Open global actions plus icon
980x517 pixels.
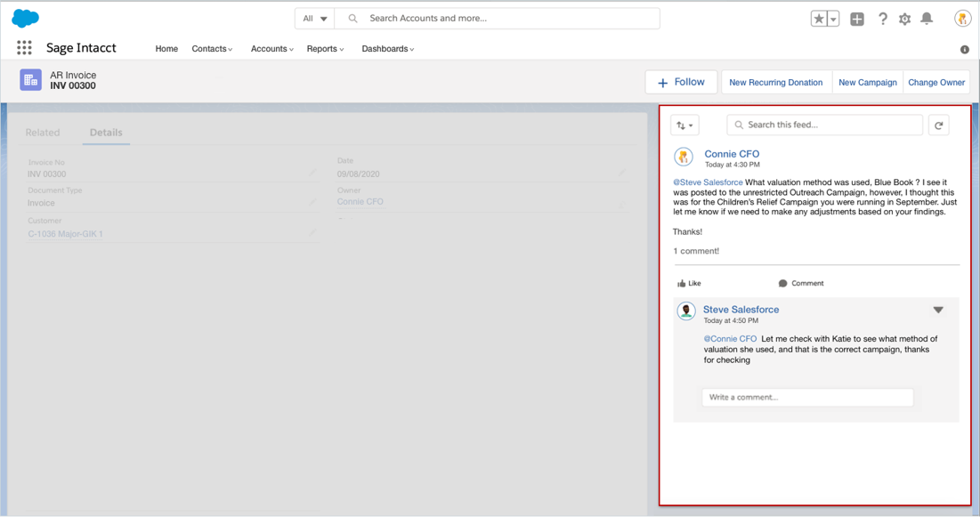tap(857, 19)
